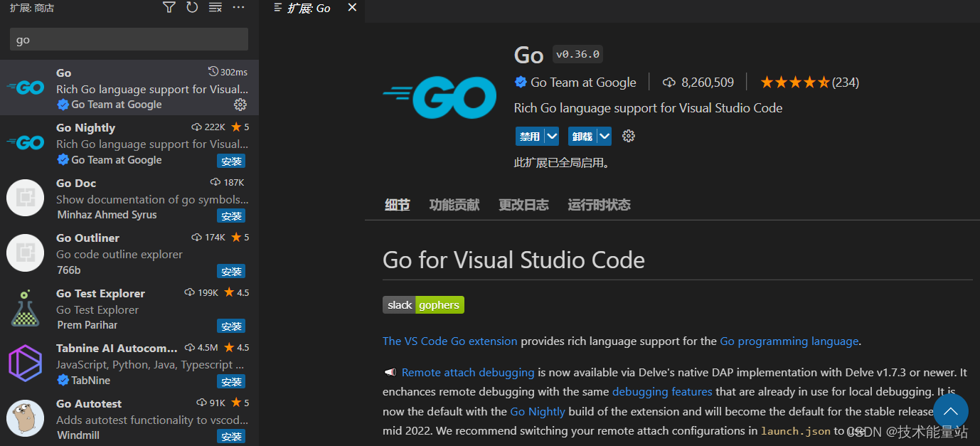Open the 'Go Nightly' link in description
The image size is (980, 446).
pos(538,411)
